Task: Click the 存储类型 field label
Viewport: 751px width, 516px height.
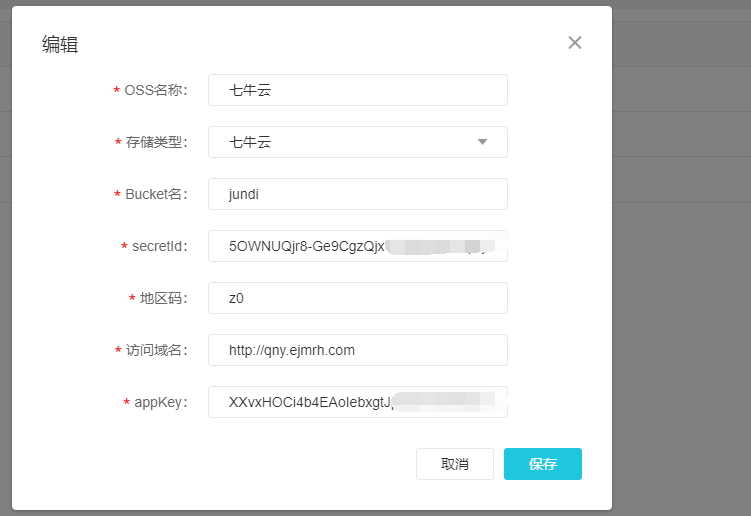Action: point(156,143)
